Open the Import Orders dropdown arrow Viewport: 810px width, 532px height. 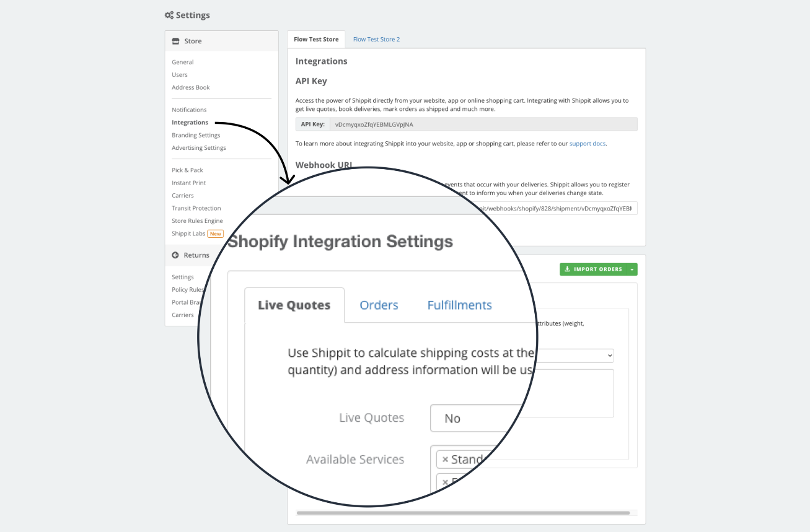632,269
